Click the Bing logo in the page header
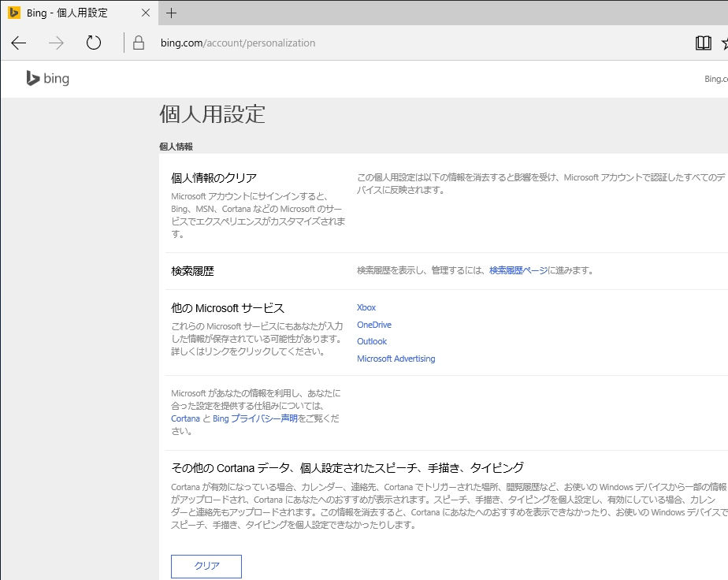 [48, 79]
